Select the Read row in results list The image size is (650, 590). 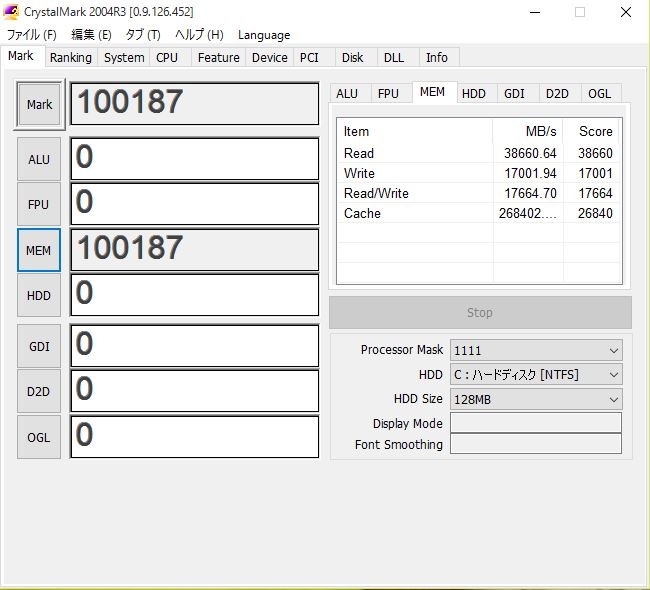(x=478, y=154)
